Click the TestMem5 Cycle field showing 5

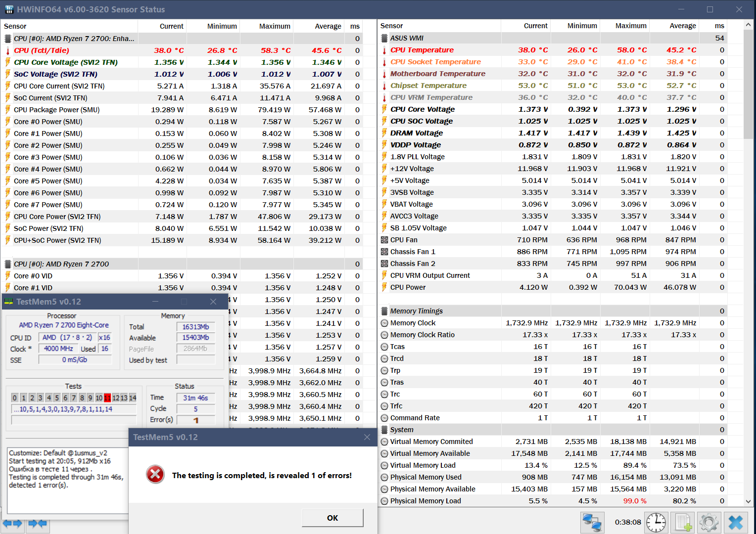(x=195, y=409)
